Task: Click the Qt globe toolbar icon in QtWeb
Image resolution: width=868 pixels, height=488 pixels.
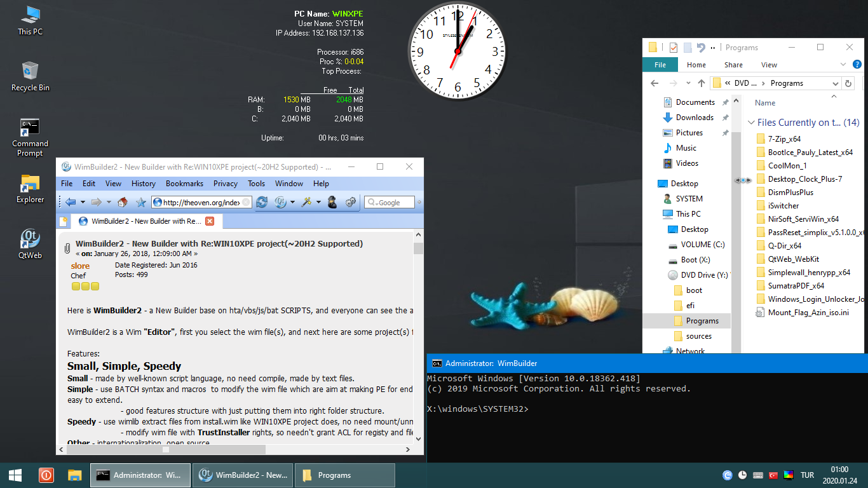Action: [280, 202]
